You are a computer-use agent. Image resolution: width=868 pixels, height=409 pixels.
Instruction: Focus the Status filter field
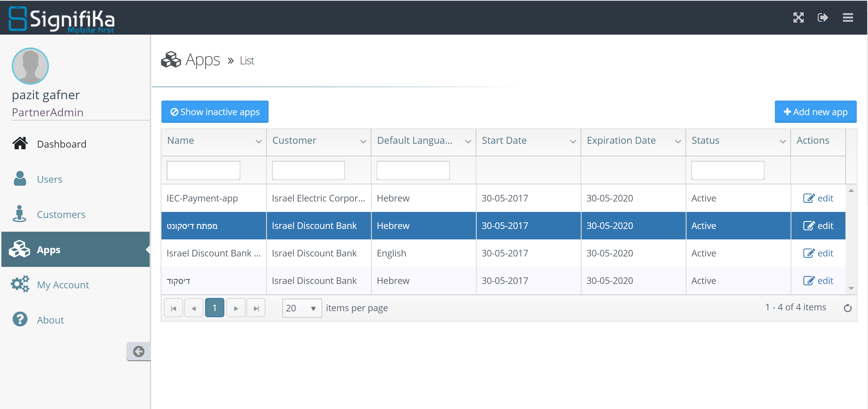pyautogui.click(x=727, y=170)
